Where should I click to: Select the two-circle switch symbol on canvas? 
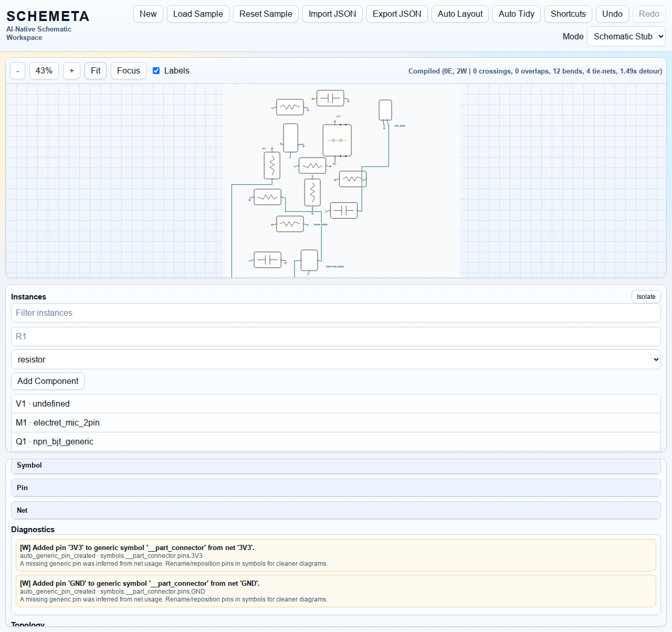point(337,140)
